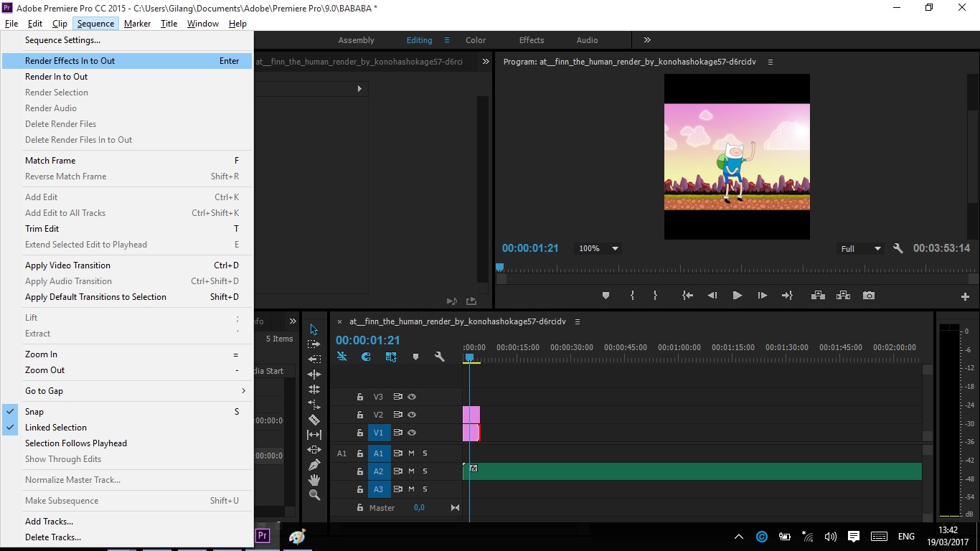Open the Clip menu

(x=60, y=24)
